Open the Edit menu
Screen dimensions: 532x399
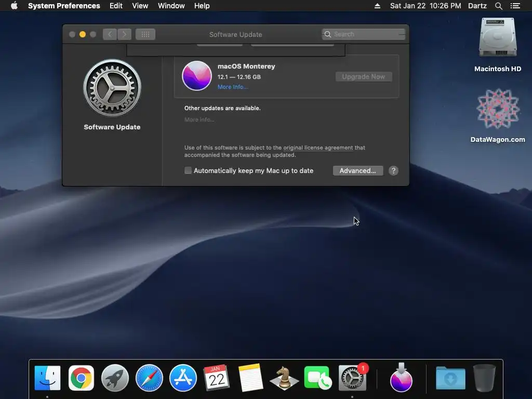[116, 6]
